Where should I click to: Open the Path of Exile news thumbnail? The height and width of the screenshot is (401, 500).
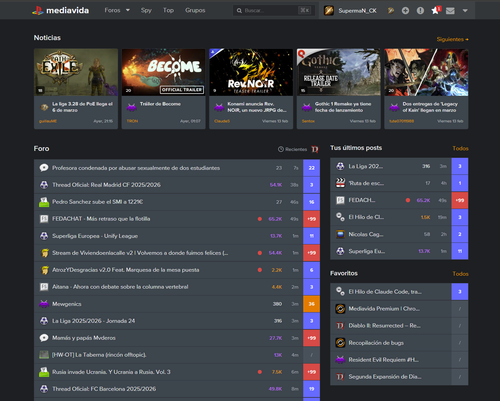[x=76, y=72]
